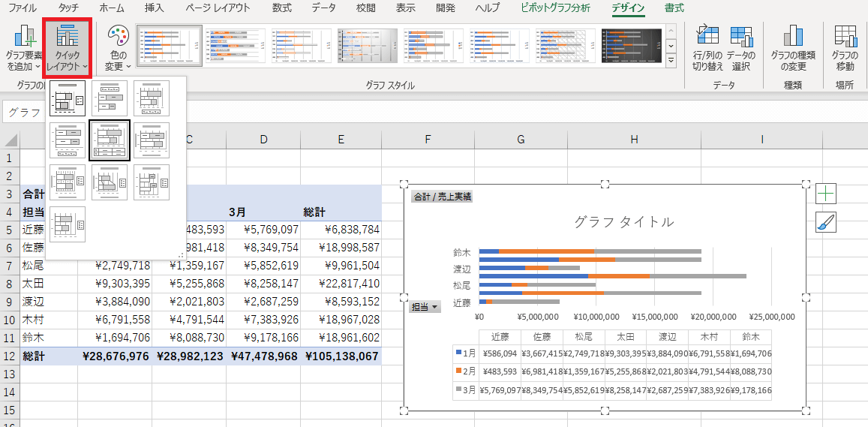The width and height of the screenshot is (868, 427).
Task: Open the 担当 filter dropdown on chart
Action: (425, 306)
